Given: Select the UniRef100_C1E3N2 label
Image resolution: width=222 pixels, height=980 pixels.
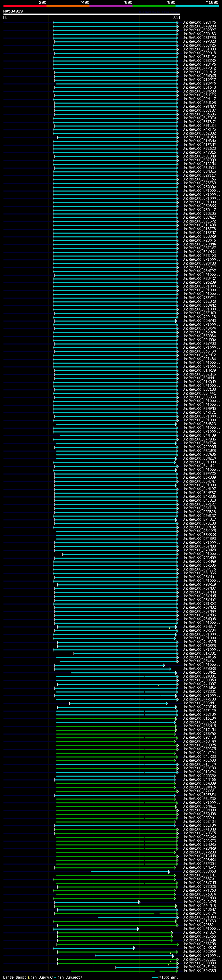Looking at the screenshot, I should point(199,145).
